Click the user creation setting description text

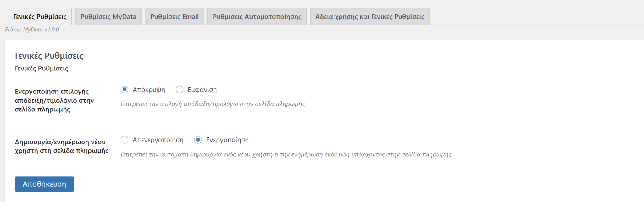[286, 154]
